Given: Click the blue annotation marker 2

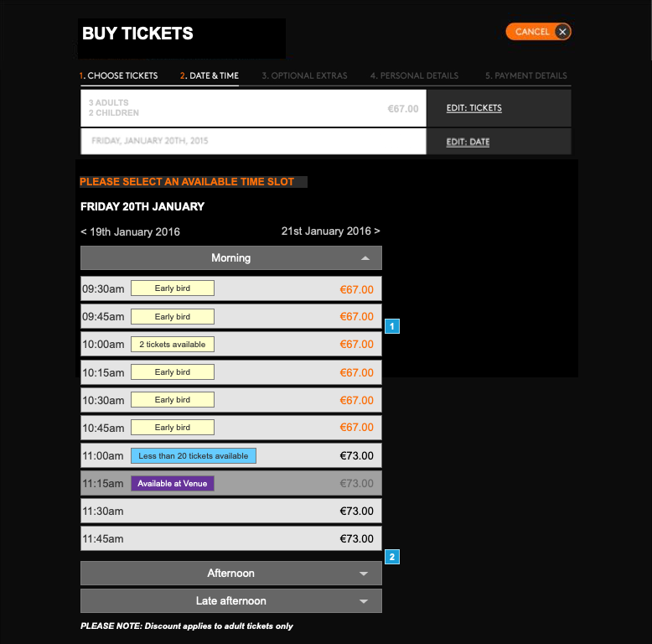Looking at the screenshot, I should pyautogui.click(x=392, y=556).
